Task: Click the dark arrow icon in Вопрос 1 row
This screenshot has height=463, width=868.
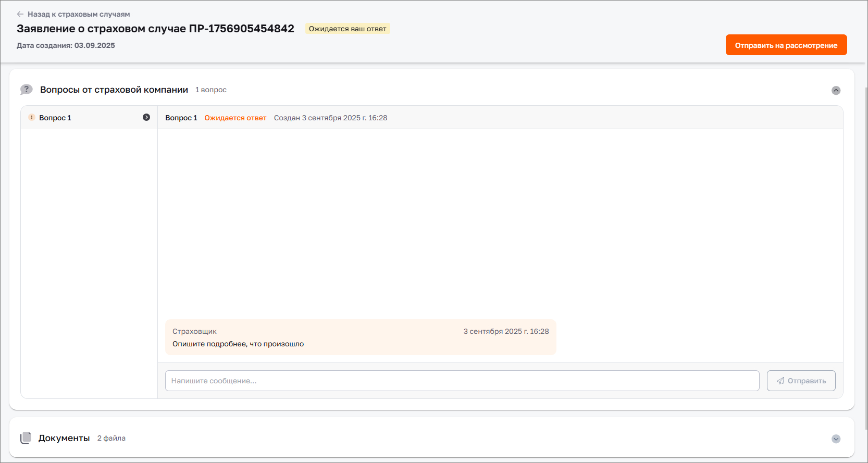Action: 146,117
